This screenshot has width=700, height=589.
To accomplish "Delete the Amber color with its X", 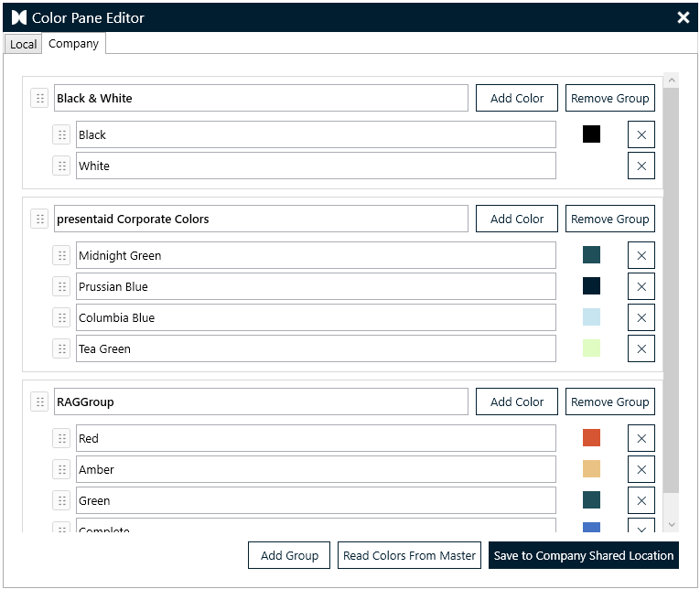I will [x=641, y=469].
